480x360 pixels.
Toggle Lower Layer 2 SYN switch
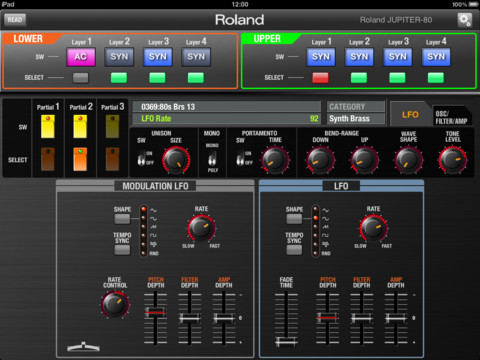pyautogui.click(x=119, y=57)
